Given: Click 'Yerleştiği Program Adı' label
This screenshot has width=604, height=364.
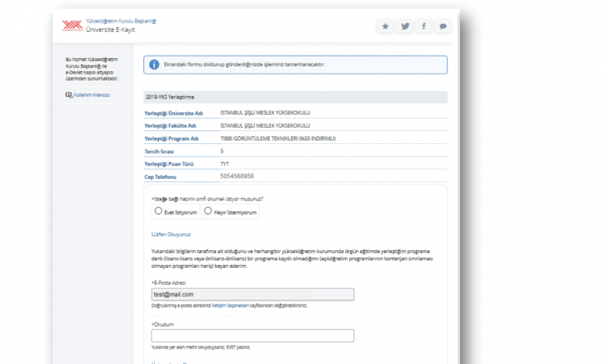Looking at the screenshot, I should tap(171, 139).
